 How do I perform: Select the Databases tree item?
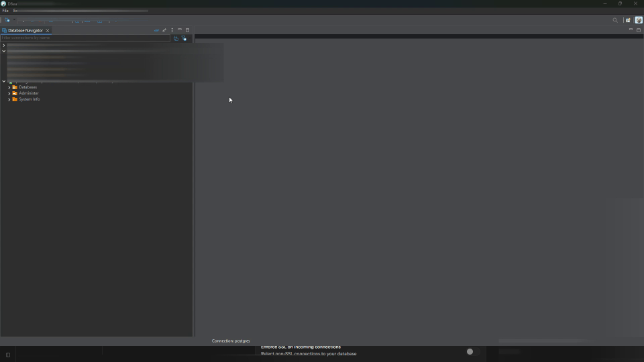click(28, 87)
